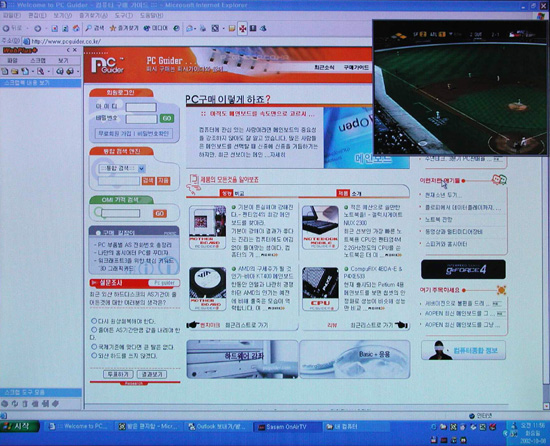Click the Messenger icon in IE toolbar
The width and height of the screenshot is (550, 446).
click(x=263, y=28)
